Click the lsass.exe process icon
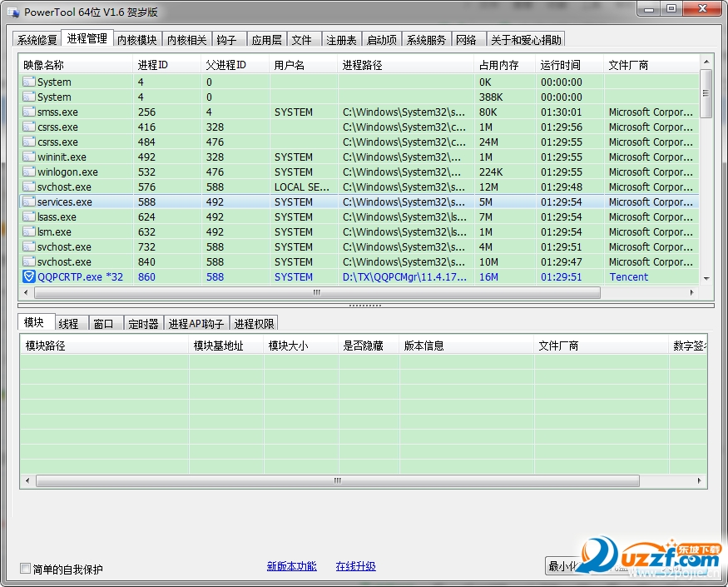Screen dimensions: 728x587 click(29, 217)
